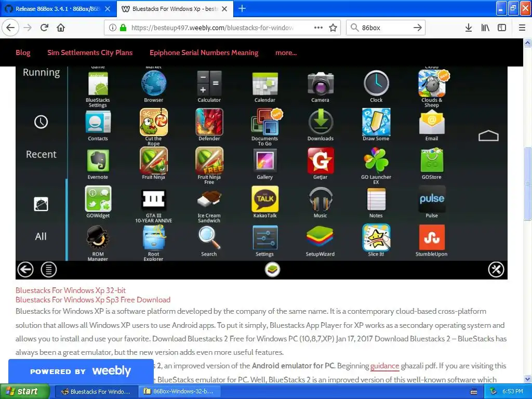
Task: Open Bluestacks Xp Sp3 Free Download link
Action: (93, 300)
